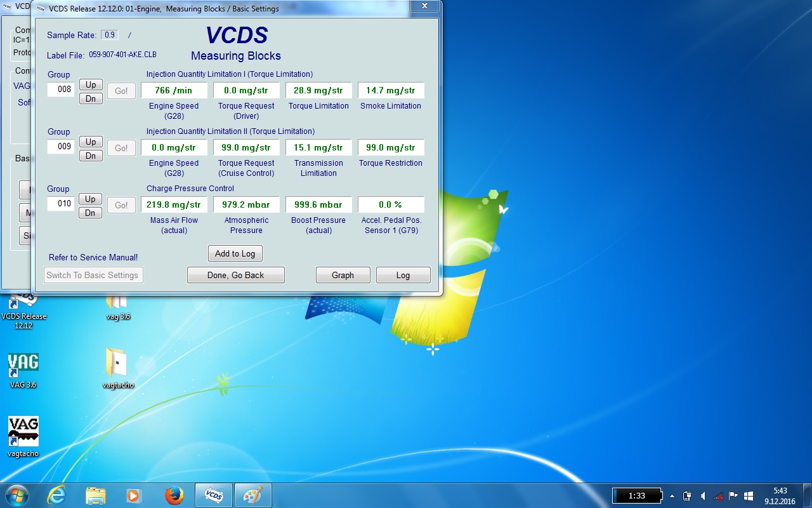Click the Injection Quantity Limitation II heading
Viewport: 812px width, 508px height.
point(231,131)
